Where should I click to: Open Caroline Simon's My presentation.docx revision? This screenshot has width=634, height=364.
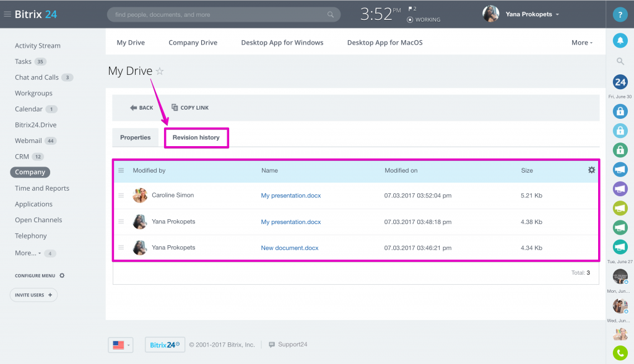(291, 196)
